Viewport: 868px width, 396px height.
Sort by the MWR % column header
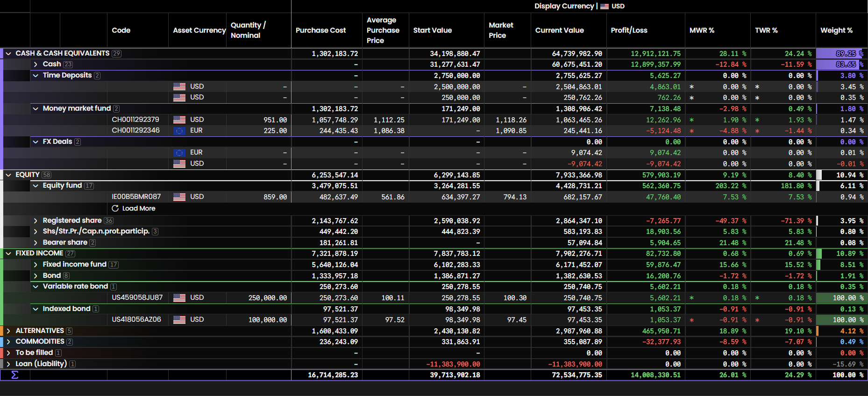click(702, 30)
